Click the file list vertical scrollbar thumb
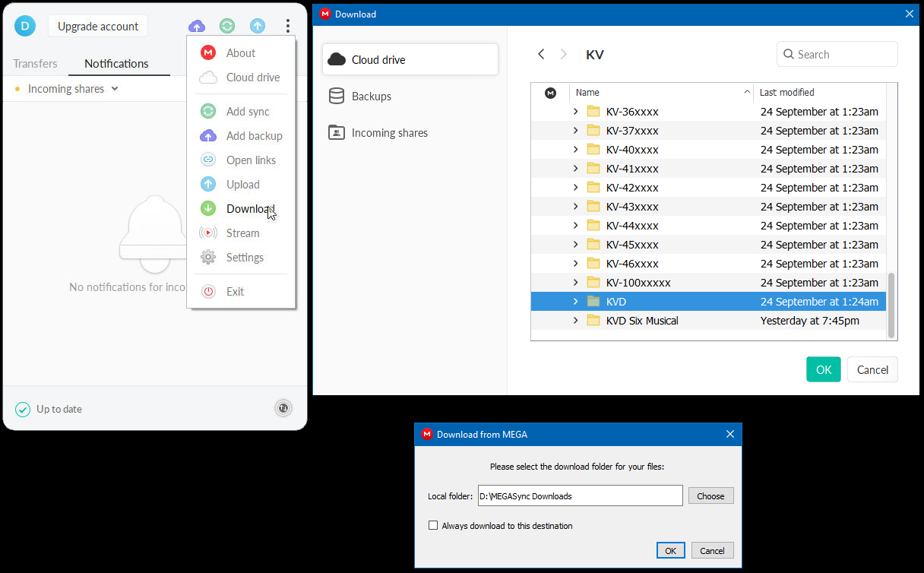Image resolution: width=924 pixels, height=573 pixels. click(891, 304)
